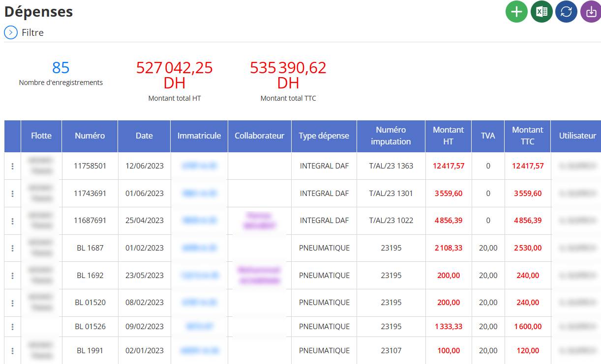Sort by Immatricule column header

pyautogui.click(x=199, y=136)
